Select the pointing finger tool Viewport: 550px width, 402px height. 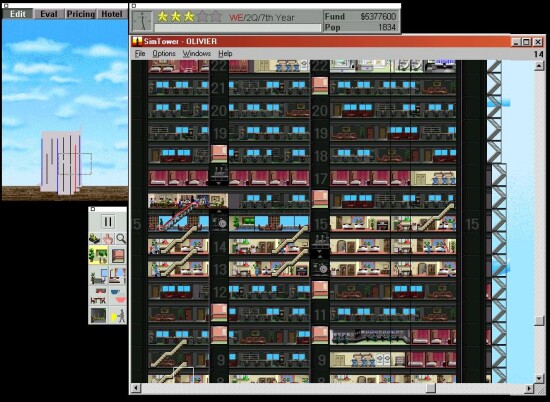tap(108, 239)
